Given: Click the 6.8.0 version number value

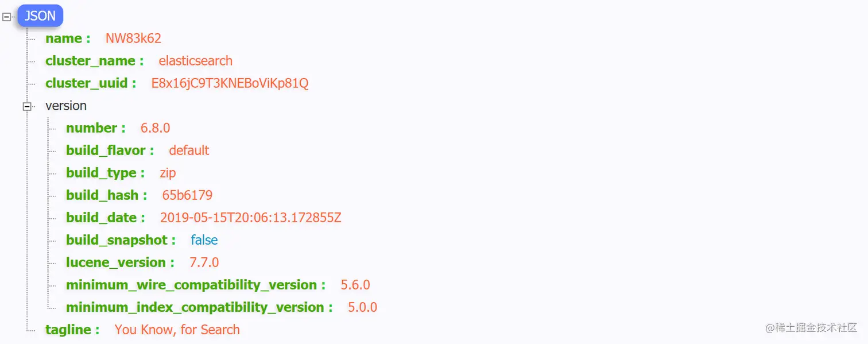Looking at the screenshot, I should [x=156, y=128].
